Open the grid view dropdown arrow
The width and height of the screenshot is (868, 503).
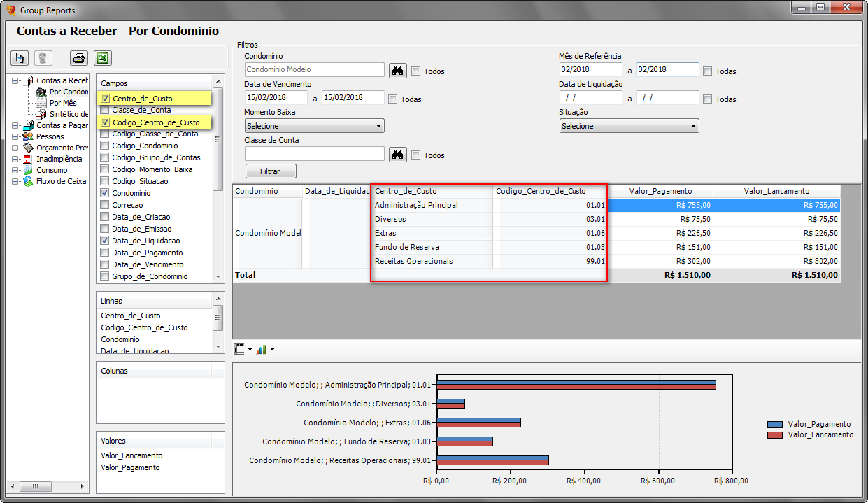[250, 350]
